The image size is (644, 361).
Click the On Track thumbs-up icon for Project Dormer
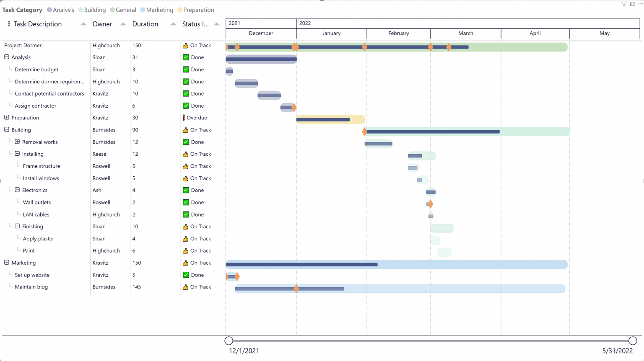tap(186, 45)
